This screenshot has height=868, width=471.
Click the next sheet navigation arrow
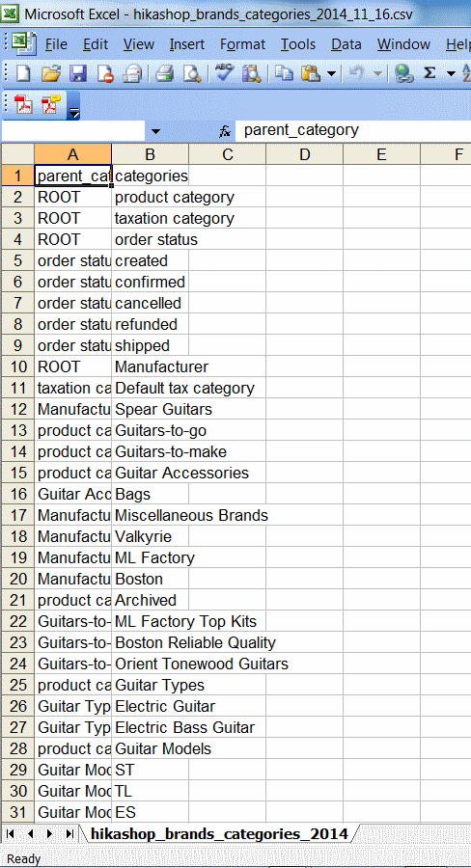tap(49, 833)
